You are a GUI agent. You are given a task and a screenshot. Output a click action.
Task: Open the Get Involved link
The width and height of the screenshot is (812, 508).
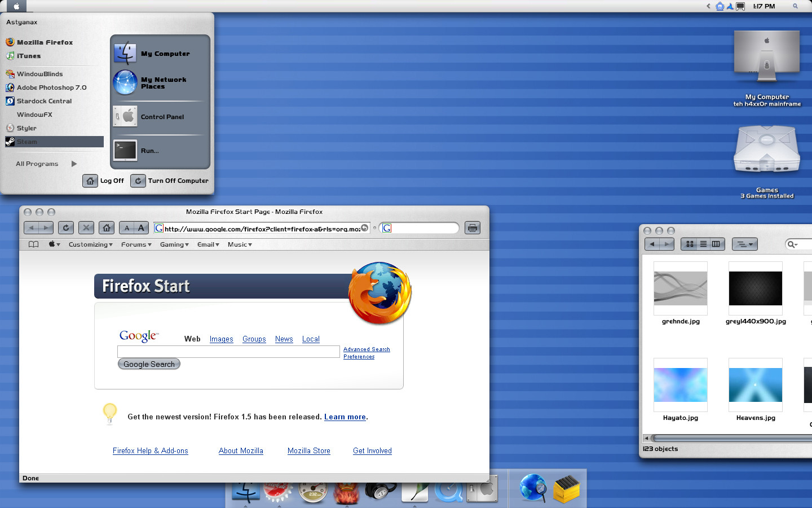[372, 451]
